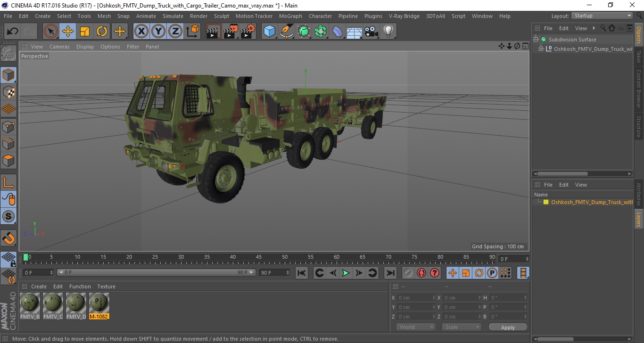Click the Floor environment icon
Viewport: 644px width, 343px height.
[x=355, y=32]
